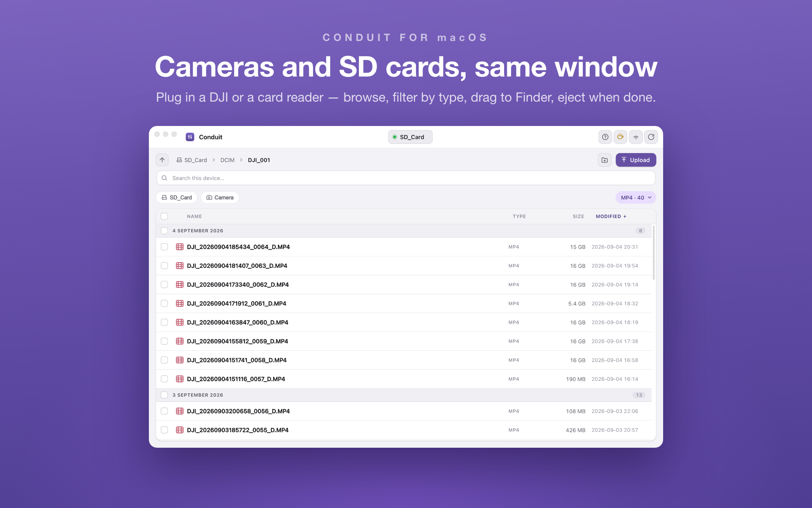Click video icon for DJI_20260904163847_0060_D.MP4
The height and width of the screenshot is (508, 812).
180,322
